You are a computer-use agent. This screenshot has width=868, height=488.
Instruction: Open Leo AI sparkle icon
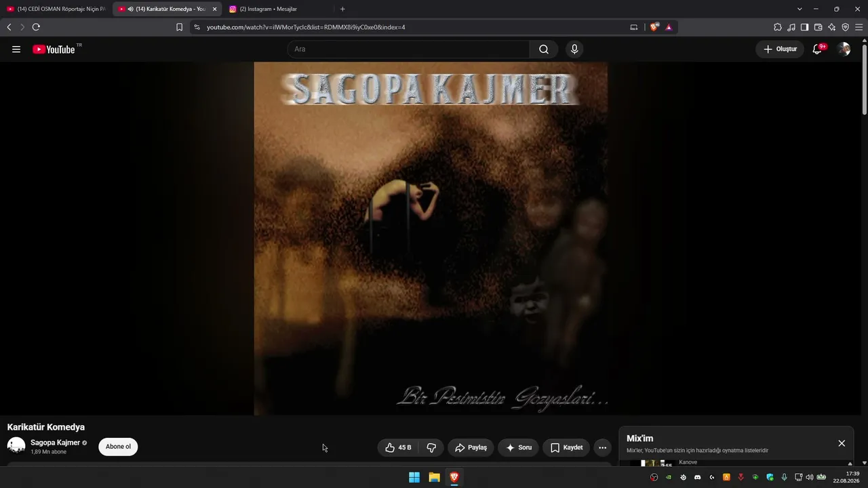[832, 27]
